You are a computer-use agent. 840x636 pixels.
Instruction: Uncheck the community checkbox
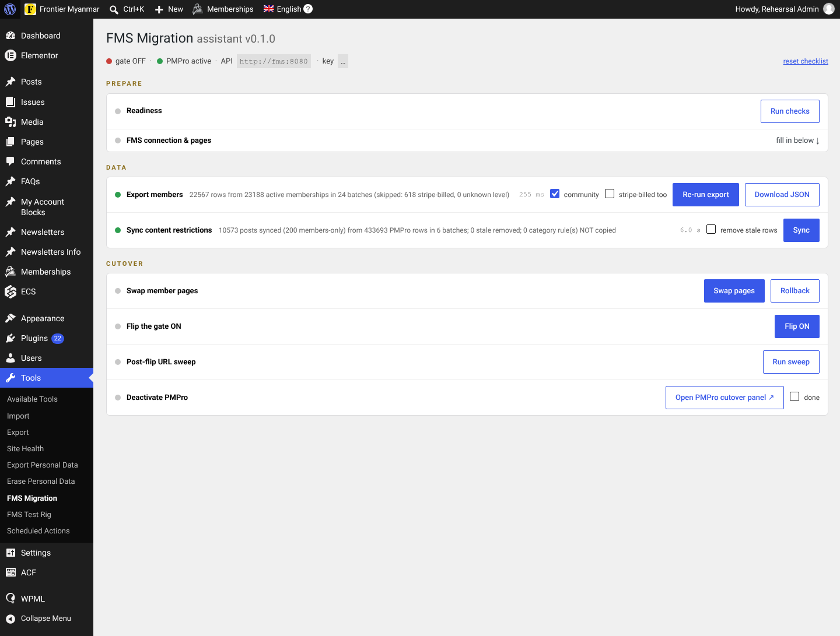555,194
